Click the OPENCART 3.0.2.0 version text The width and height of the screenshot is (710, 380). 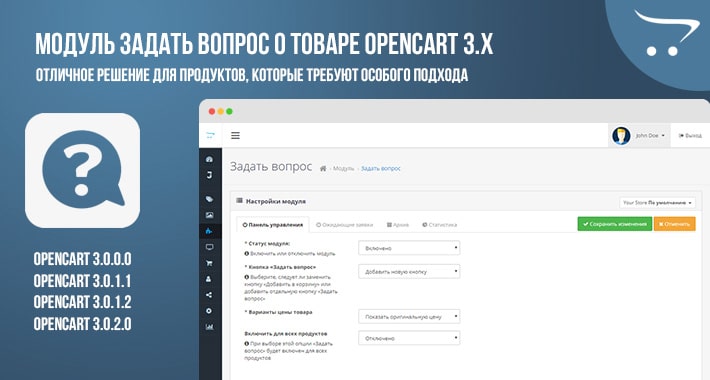pyautogui.click(x=82, y=324)
